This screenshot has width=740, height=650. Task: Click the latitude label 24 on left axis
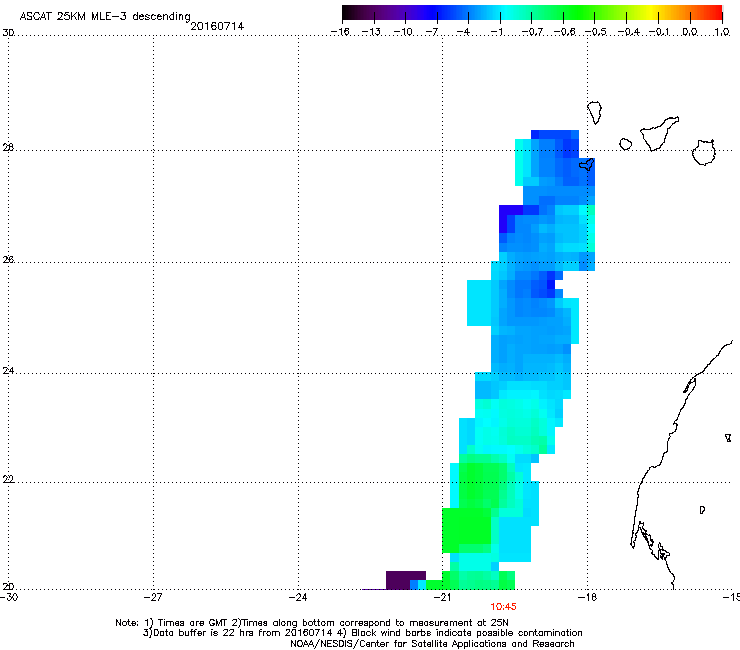click(8, 371)
